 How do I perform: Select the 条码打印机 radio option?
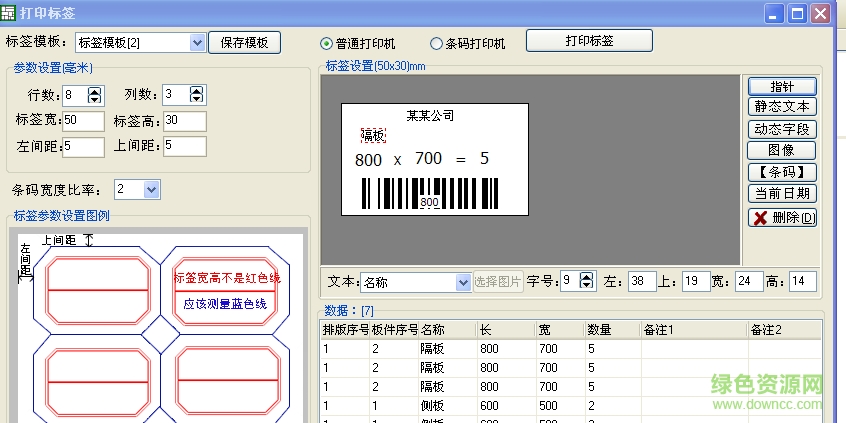(436, 44)
